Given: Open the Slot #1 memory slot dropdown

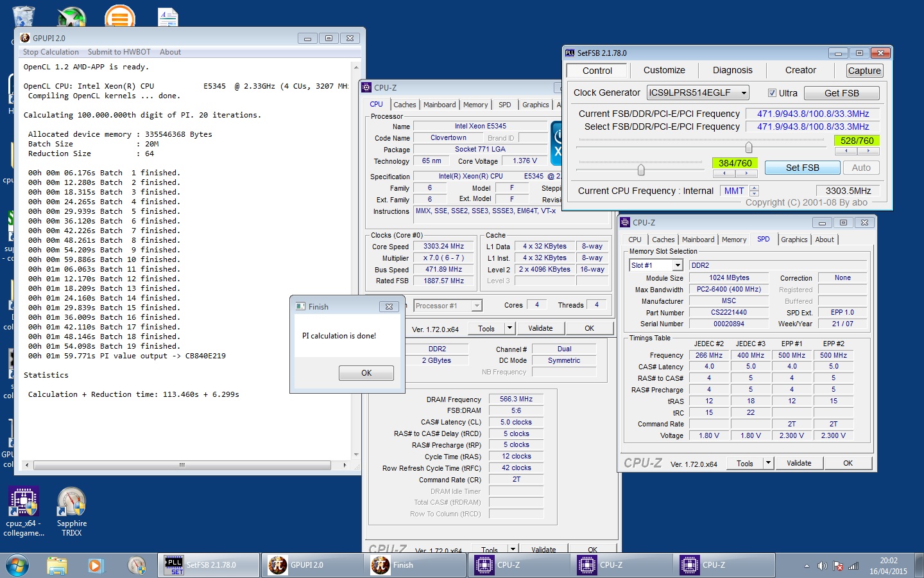Looking at the screenshot, I should coord(678,265).
